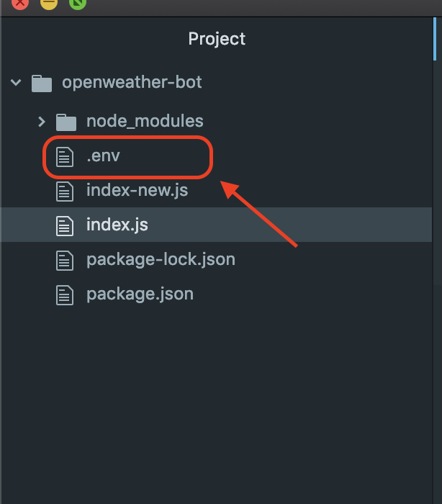This screenshot has width=442, height=504.
Task: Minimize the window with yellow button
Action: [x=49, y=3]
